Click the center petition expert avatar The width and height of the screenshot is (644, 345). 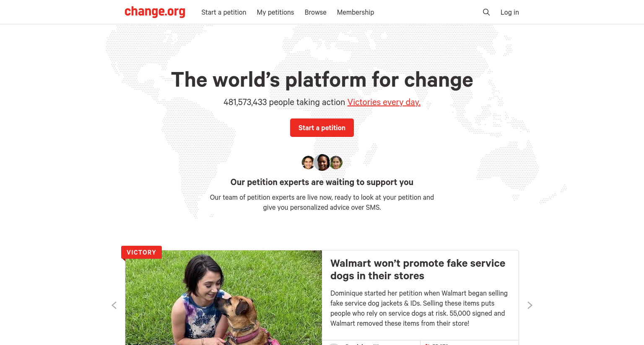coord(322,162)
